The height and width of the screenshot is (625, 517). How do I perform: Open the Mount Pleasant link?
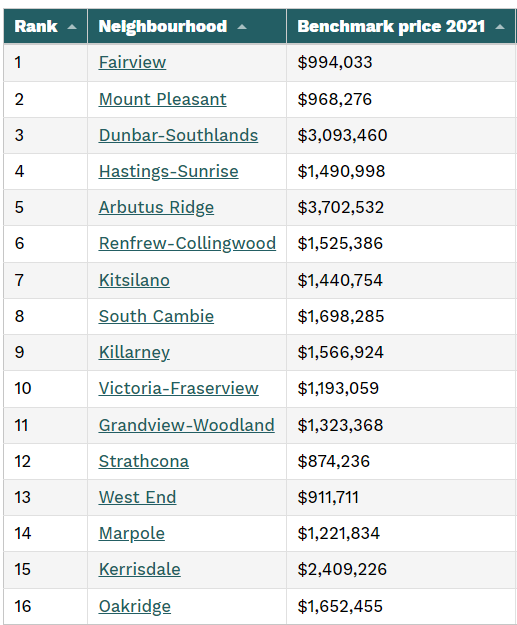click(163, 99)
